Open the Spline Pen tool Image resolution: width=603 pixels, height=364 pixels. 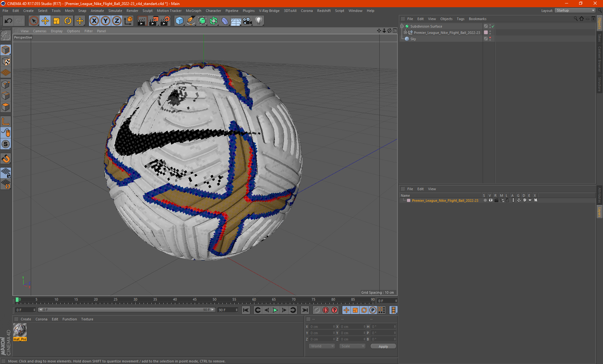(191, 21)
